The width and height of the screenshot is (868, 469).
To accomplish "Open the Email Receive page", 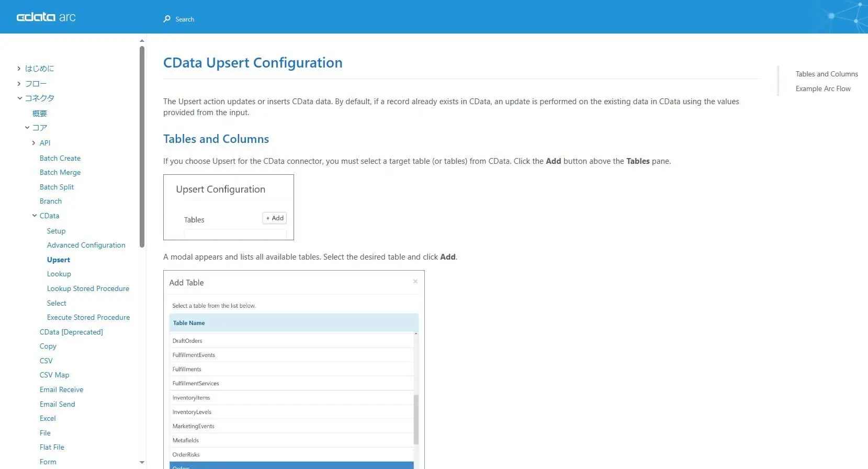I will [x=62, y=389].
